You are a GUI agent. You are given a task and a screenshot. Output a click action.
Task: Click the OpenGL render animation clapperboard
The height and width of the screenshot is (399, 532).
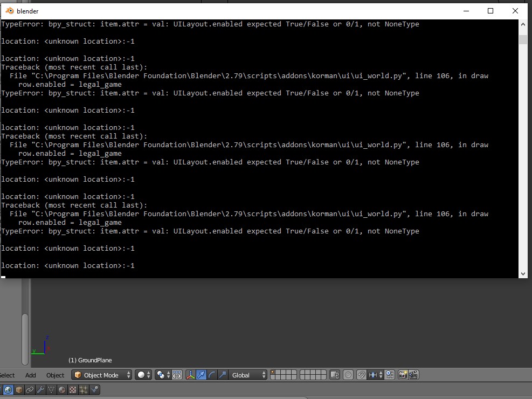[x=413, y=375]
